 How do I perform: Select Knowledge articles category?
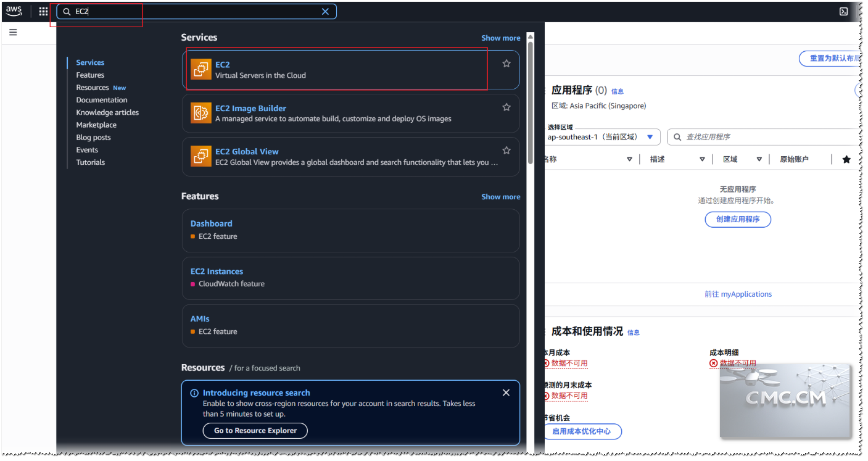(107, 112)
